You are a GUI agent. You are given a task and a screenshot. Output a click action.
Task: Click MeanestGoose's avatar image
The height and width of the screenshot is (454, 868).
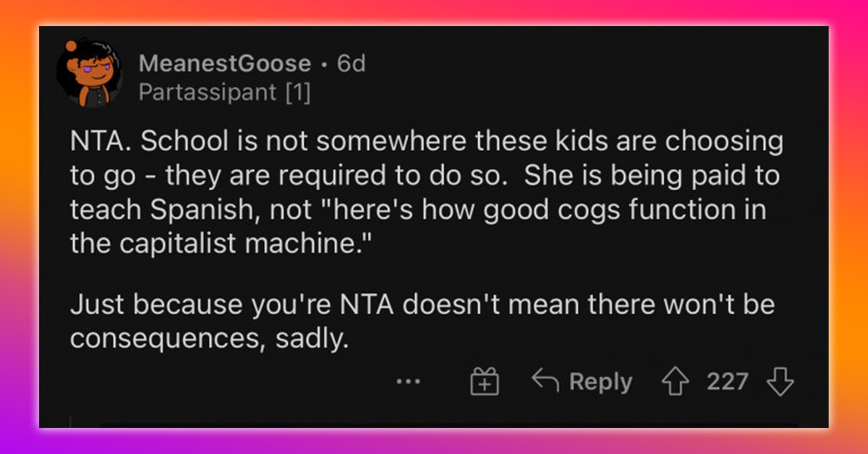tap(88, 74)
